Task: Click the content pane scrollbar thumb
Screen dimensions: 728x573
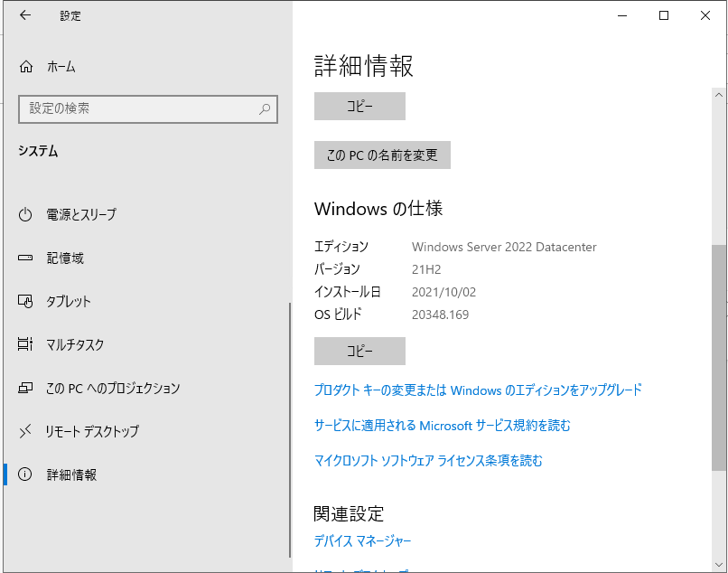Action: 719,357
